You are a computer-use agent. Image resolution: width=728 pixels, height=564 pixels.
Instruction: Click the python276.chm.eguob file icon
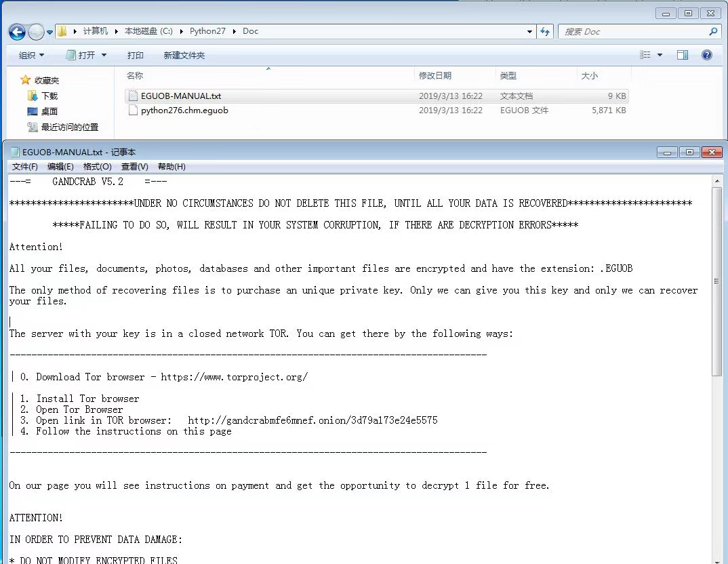134,110
